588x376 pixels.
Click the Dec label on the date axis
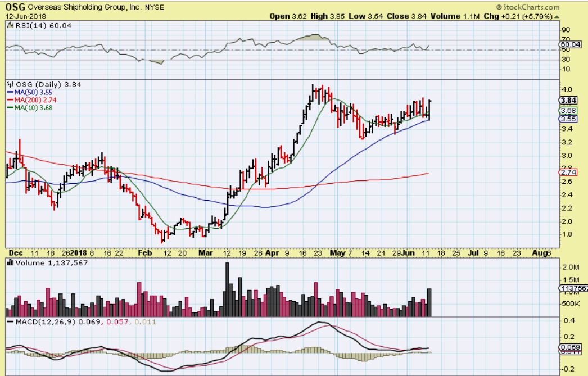[x=16, y=253]
